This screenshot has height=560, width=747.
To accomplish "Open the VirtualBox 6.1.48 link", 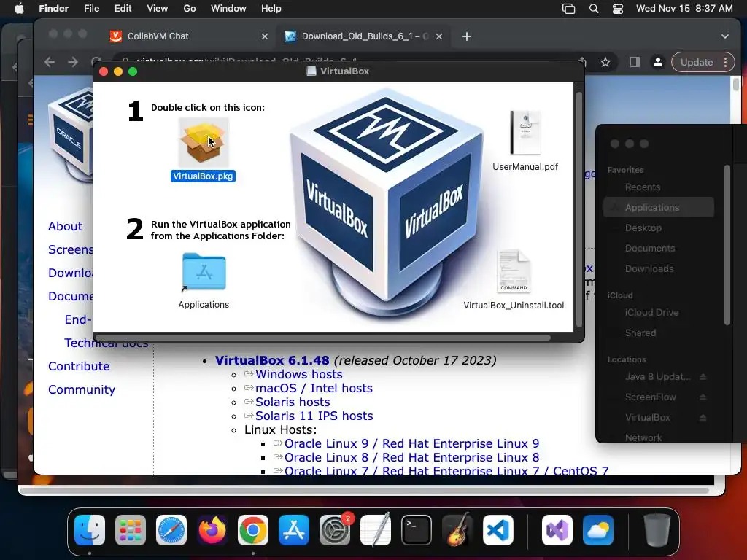I will coord(272,360).
